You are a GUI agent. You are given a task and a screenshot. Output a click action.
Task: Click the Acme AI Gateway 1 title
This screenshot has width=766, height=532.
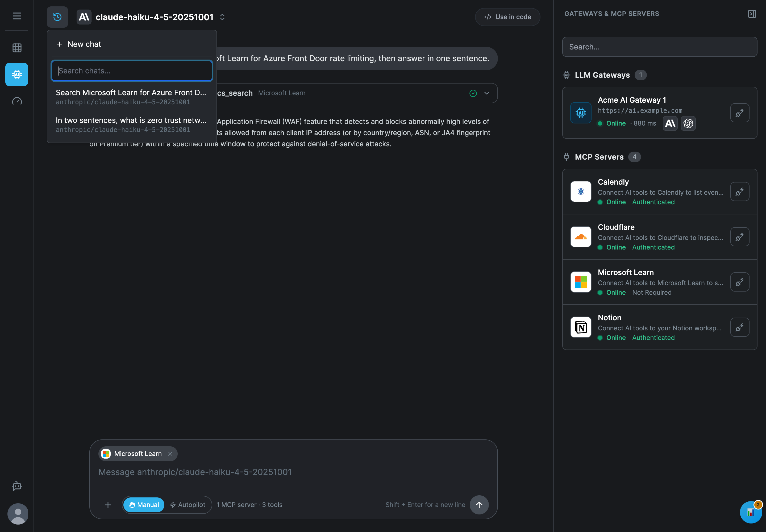(x=632, y=100)
